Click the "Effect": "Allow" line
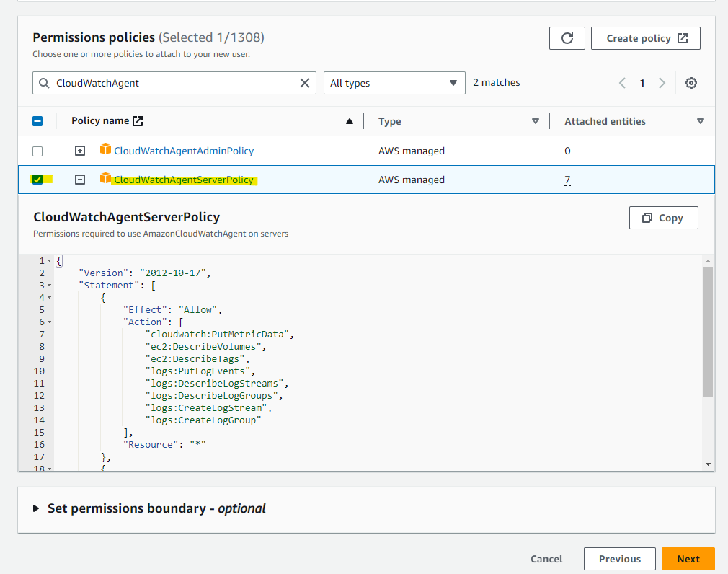The height and width of the screenshot is (574, 728). pyautogui.click(x=172, y=310)
